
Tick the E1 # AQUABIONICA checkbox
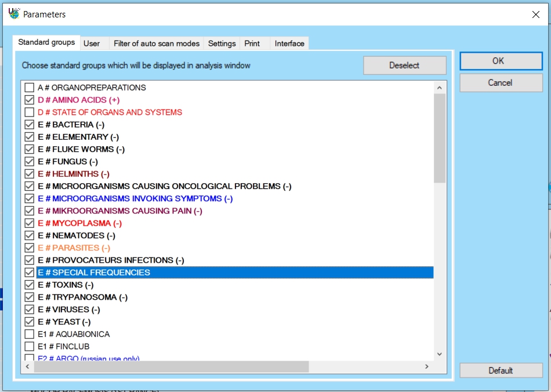pyautogui.click(x=30, y=334)
